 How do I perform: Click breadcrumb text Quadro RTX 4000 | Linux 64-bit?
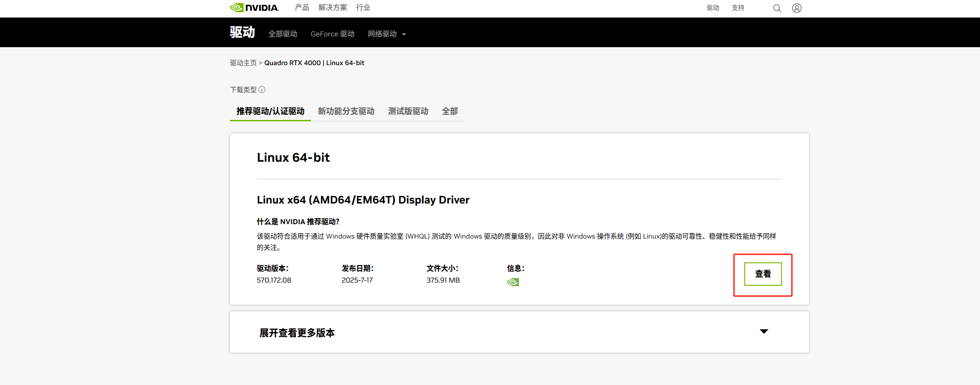[x=314, y=63]
